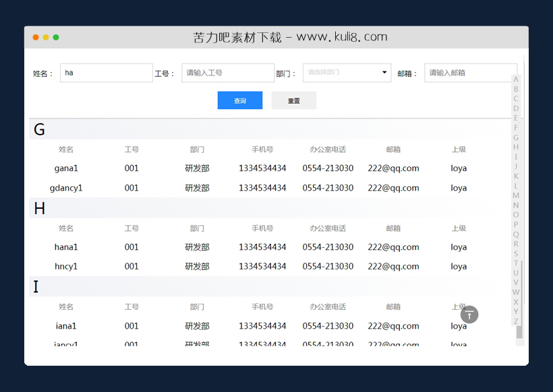
Task: Click the 姓名 name input containing 'ha'
Action: [x=106, y=73]
